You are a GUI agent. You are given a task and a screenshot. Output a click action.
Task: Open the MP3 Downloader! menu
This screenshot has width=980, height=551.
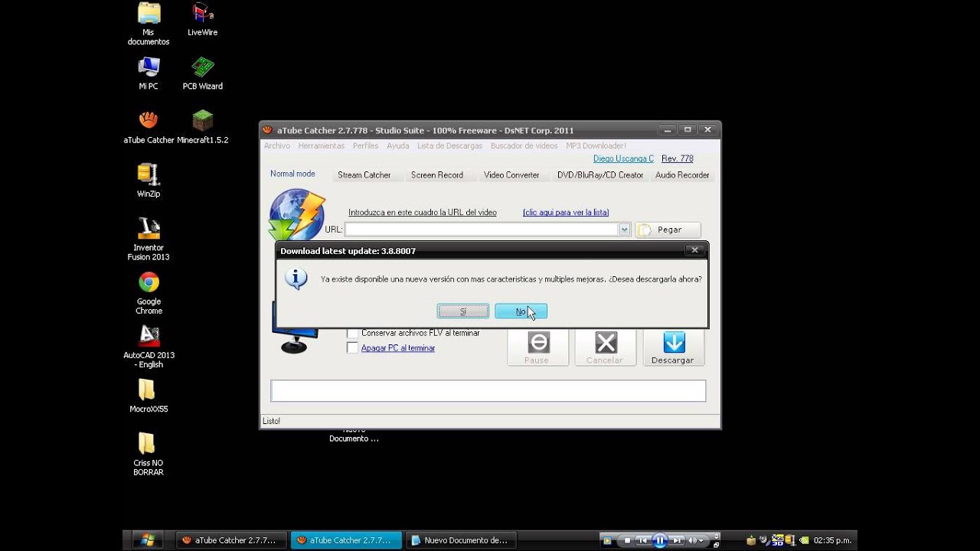tap(596, 145)
